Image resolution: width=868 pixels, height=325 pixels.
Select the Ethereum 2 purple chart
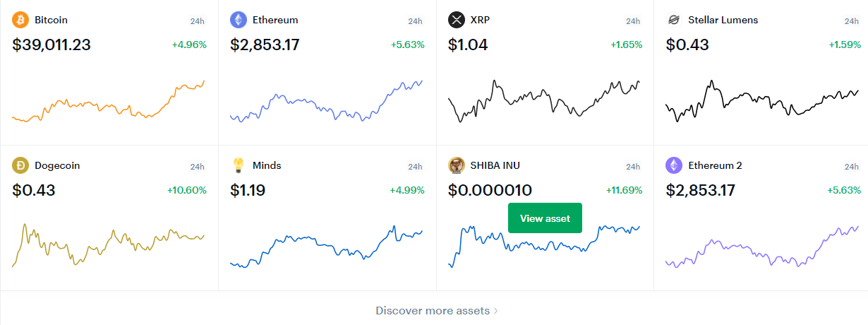(762, 247)
